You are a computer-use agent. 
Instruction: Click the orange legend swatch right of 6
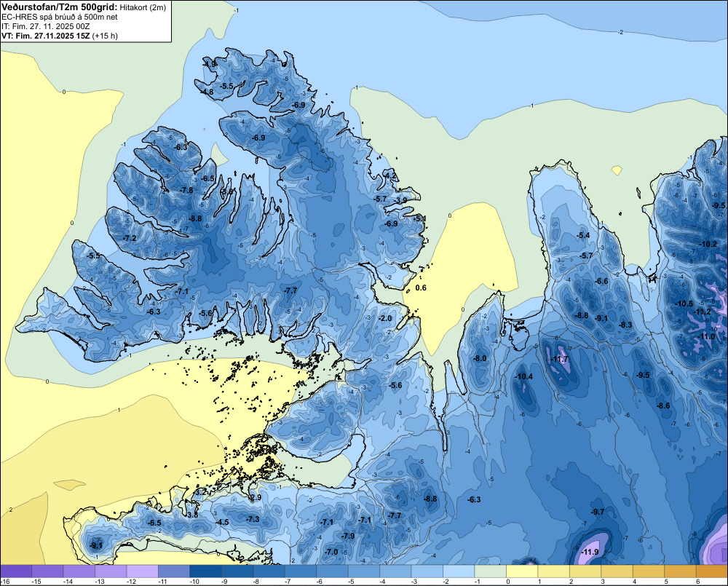pyautogui.click(x=712, y=571)
